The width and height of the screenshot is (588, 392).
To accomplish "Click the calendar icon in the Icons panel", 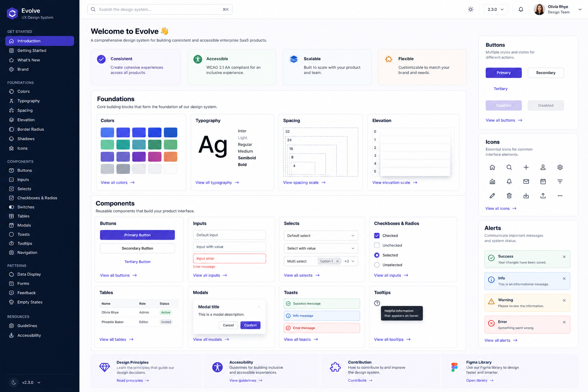I will (x=543, y=181).
